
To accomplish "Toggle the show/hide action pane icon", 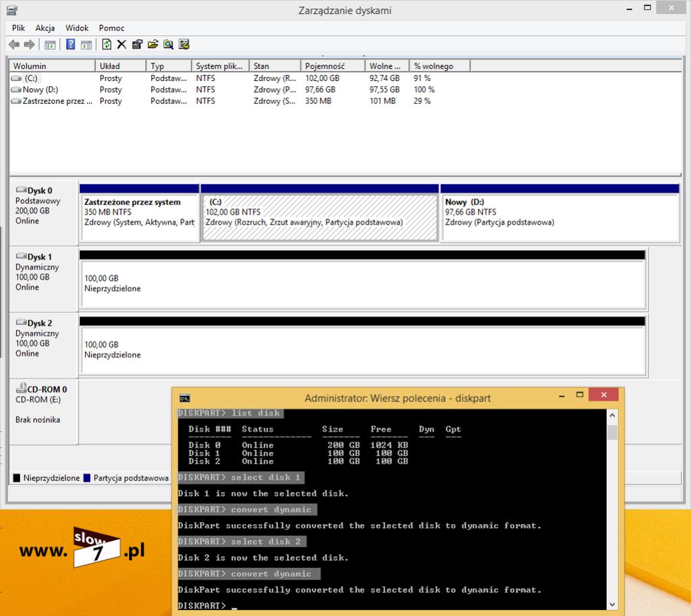I will tap(86, 45).
